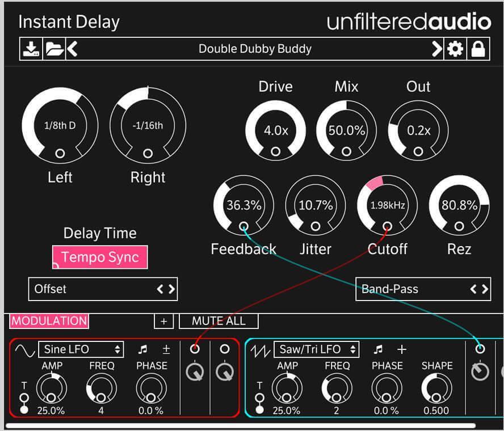Click the next arrow on the Band-Pass selector

(483, 289)
